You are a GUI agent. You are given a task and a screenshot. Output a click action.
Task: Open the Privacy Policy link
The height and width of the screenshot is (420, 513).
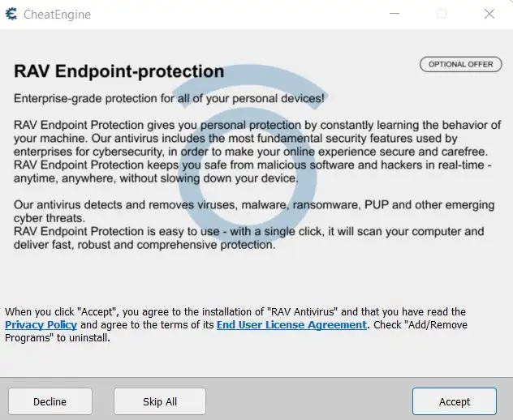41,325
